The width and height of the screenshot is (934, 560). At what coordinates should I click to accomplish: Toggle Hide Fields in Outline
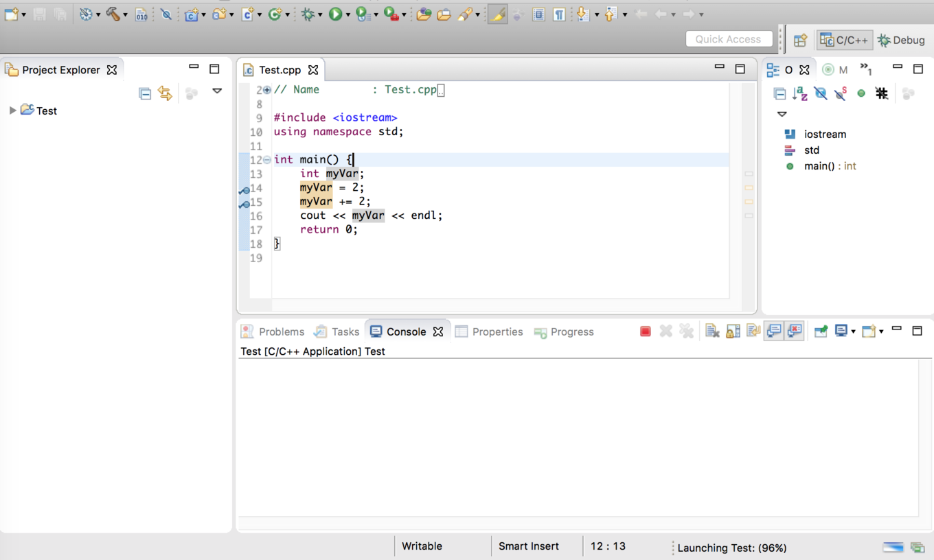(821, 93)
